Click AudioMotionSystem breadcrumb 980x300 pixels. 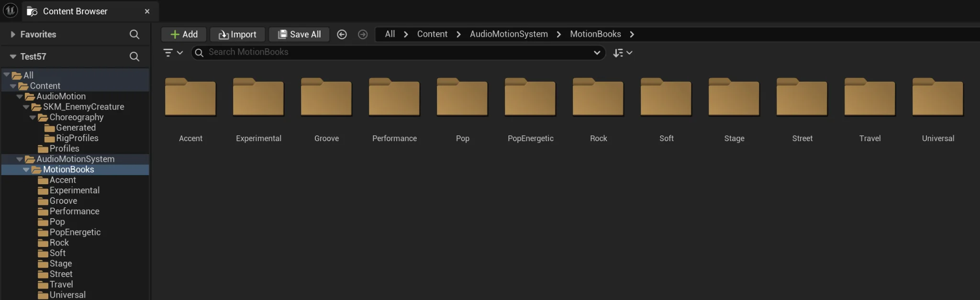click(509, 34)
